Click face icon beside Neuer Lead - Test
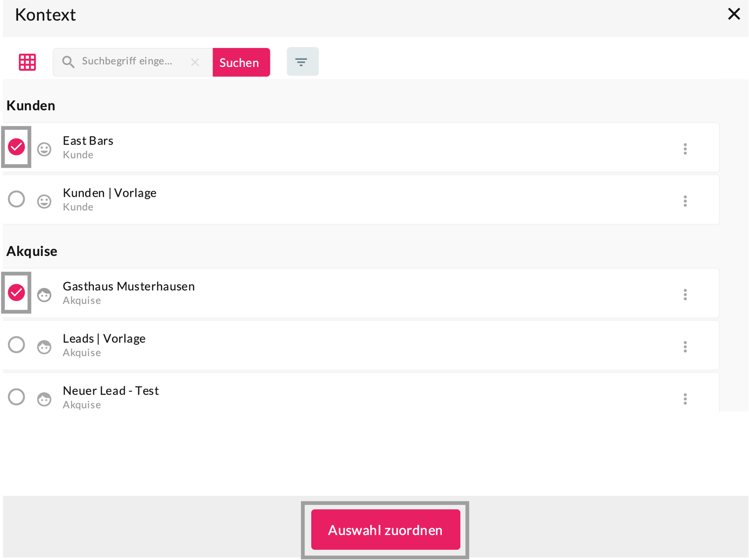 tap(44, 399)
